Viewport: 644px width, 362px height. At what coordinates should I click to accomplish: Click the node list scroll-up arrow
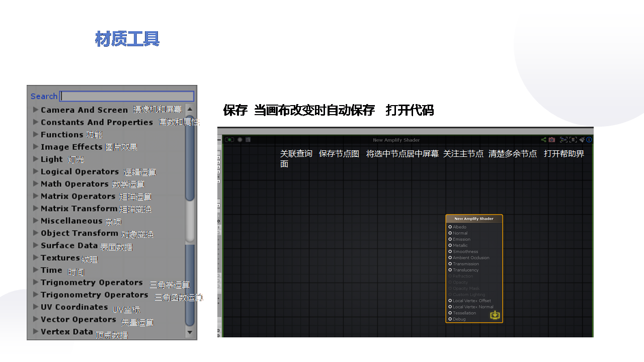click(x=190, y=109)
